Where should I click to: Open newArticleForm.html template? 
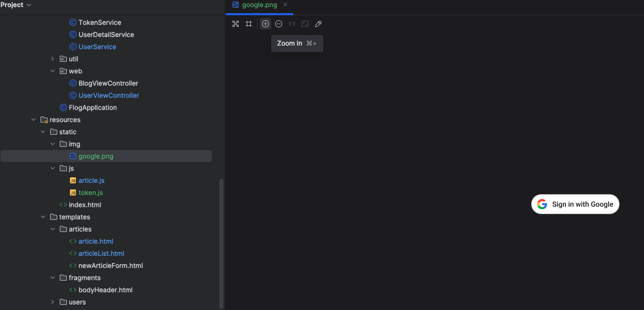[x=111, y=265]
